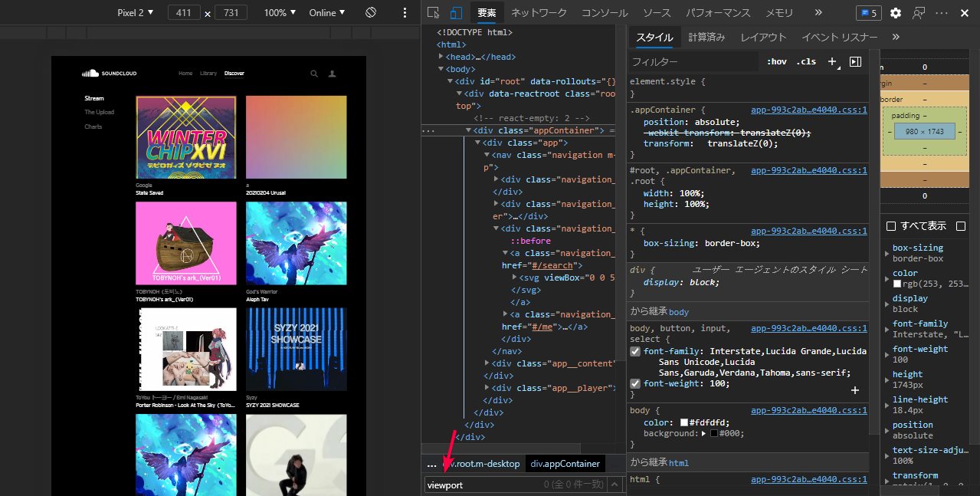Click the height field showing 731
The height and width of the screenshot is (496, 980).
click(231, 12)
